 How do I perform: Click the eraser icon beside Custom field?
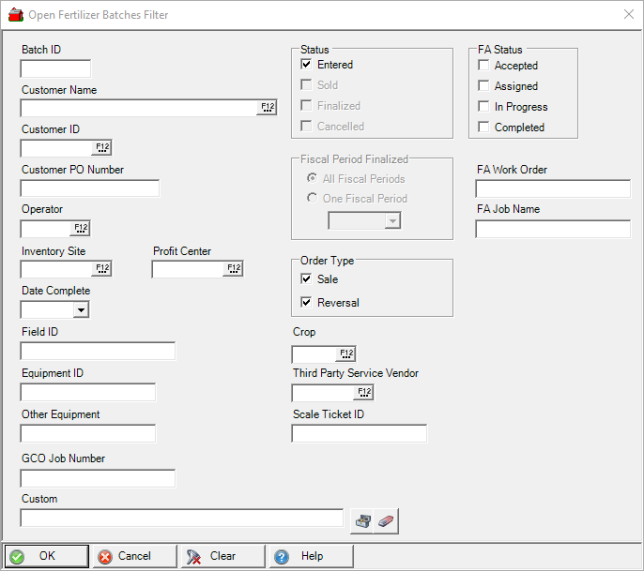(387, 521)
